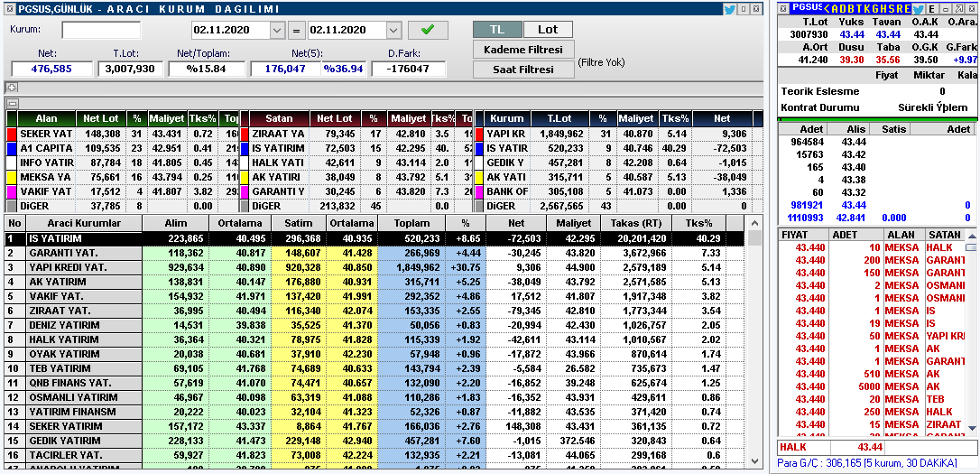This screenshot has height=474, width=980.
Task: Click the red swatch beside SEKER YAT
Action: click(11, 134)
